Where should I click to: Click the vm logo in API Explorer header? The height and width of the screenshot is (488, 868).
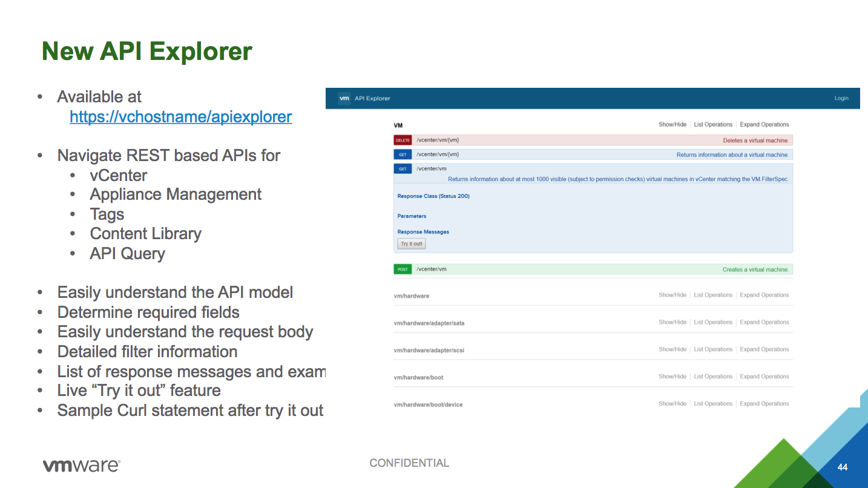pyautogui.click(x=344, y=98)
